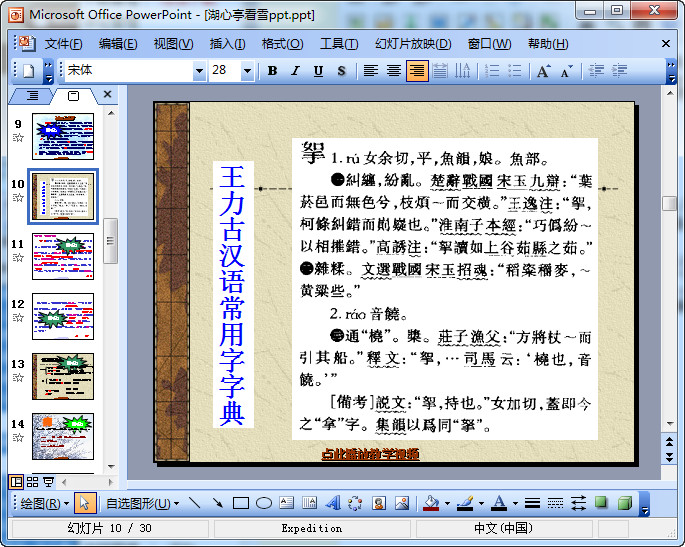Increase the indent level
Image resolution: width=685 pixels, height=547 pixels.
pos(619,70)
